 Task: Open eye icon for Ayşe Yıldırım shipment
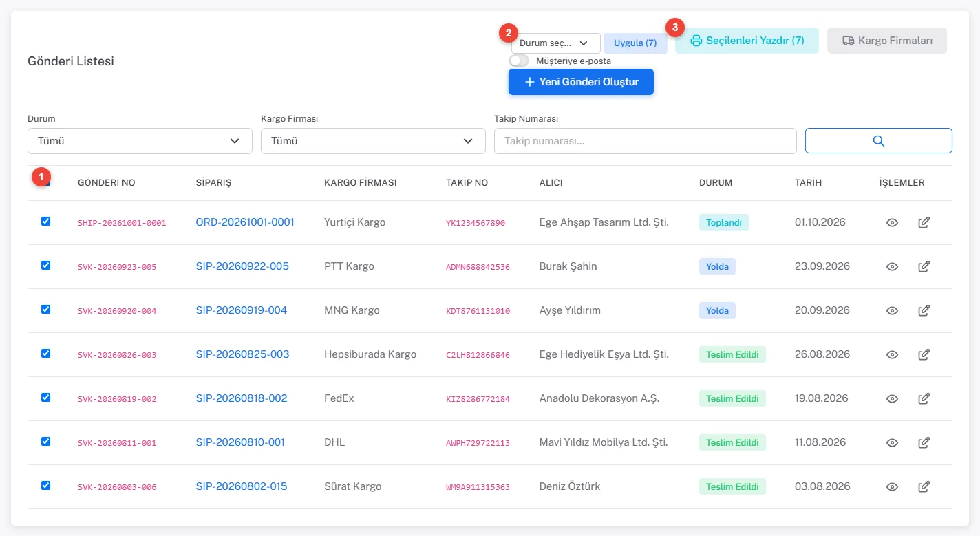(892, 310)
